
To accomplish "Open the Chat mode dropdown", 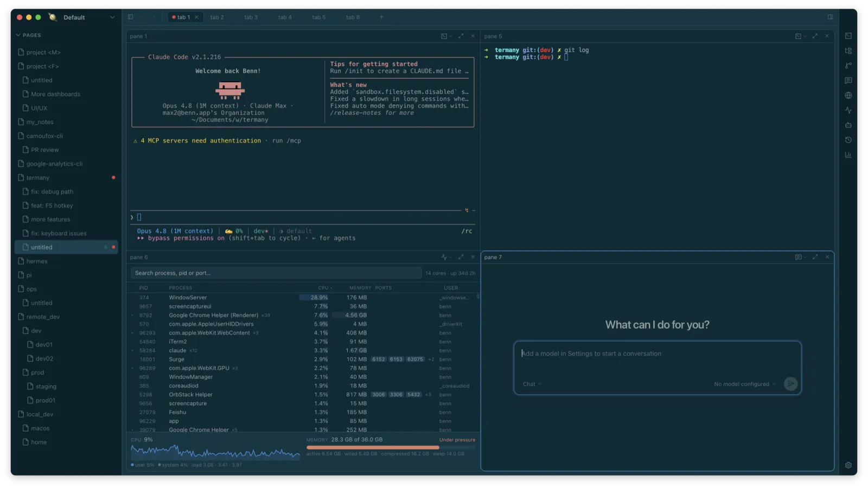I will click(x=532, y=384).
